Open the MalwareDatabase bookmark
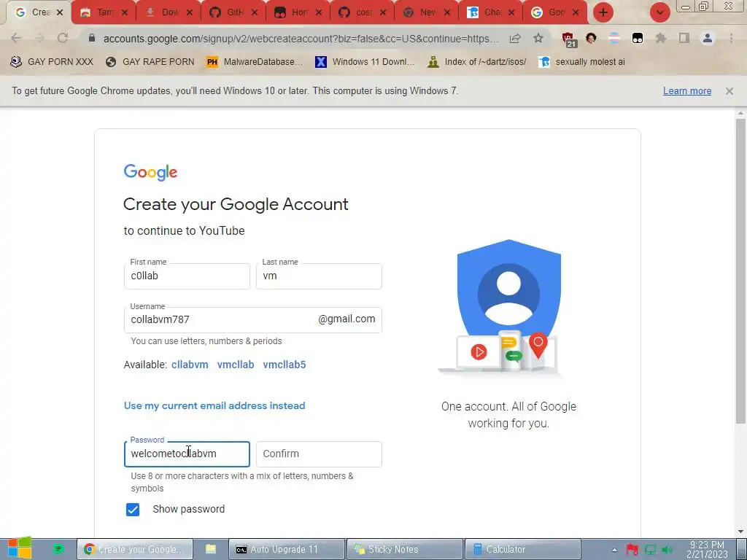The width and height of the screenshot is (747, 560). pos(255,62)
